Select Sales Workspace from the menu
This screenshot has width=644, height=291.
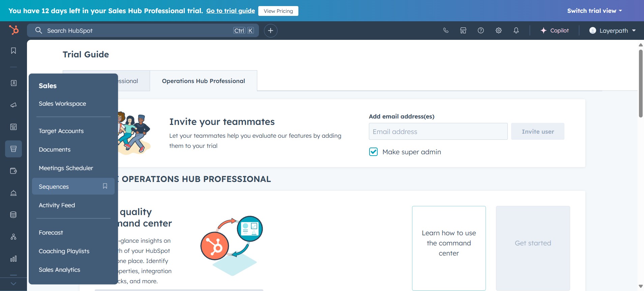pyautogui.click(x=62, y=104)
